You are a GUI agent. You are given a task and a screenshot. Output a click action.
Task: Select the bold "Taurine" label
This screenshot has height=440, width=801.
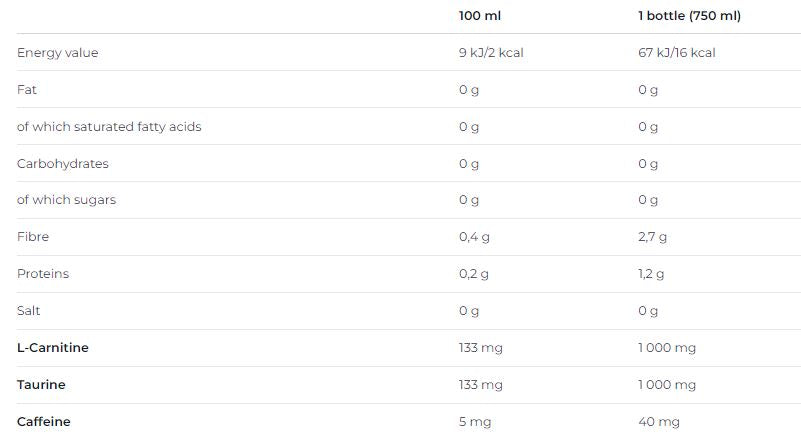pos(41,385)
